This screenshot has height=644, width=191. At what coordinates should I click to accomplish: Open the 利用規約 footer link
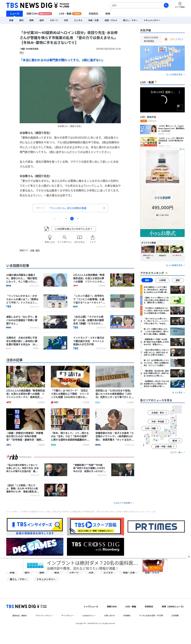(127, 615)
